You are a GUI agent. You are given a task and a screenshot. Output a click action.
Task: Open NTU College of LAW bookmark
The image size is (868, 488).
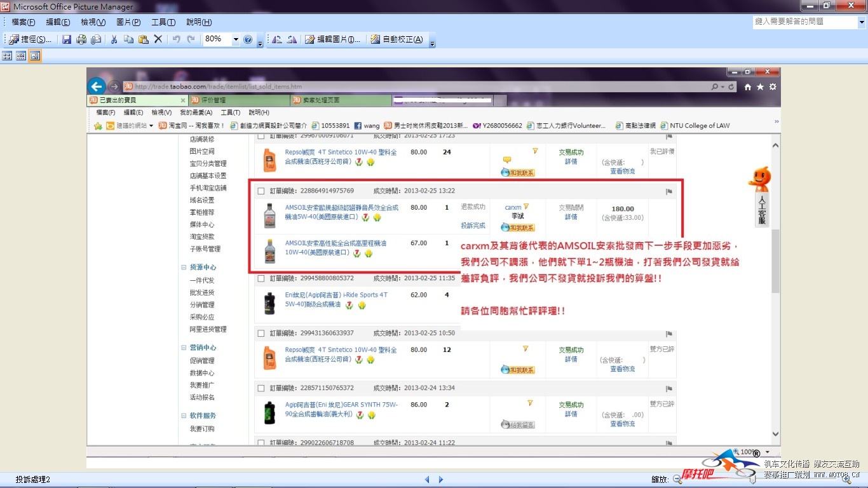click(695, 126)
